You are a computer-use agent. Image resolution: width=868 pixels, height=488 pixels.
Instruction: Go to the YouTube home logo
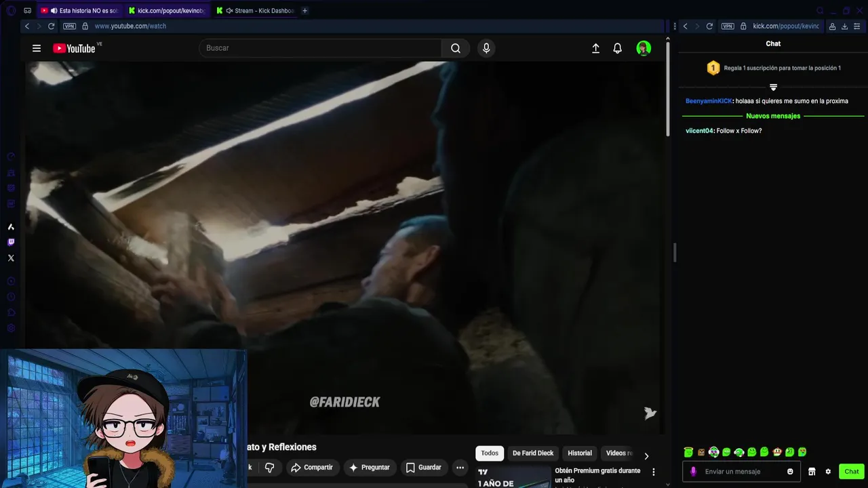(74, 48)
